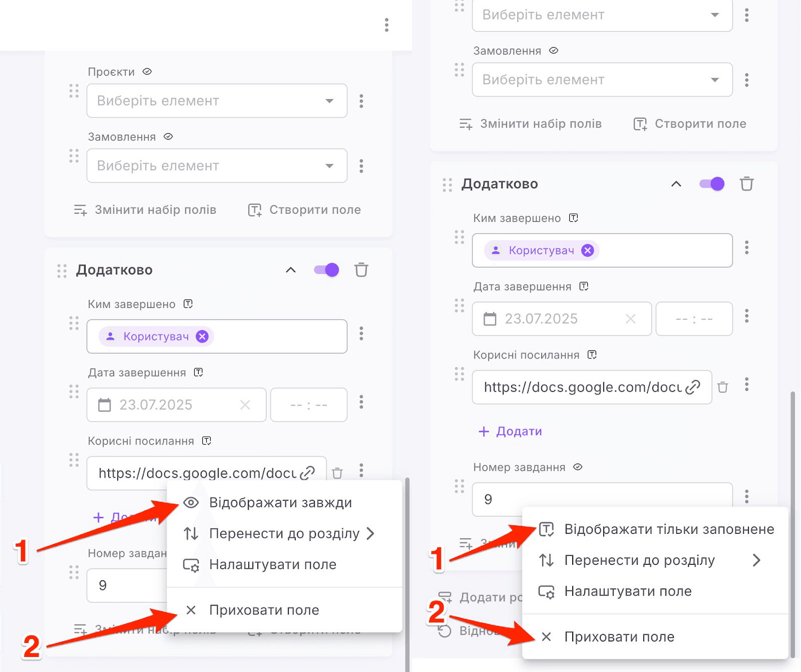Remove the Користувач chip via its X icon
This screenshot has height=672, width=801.
[202, 337]
